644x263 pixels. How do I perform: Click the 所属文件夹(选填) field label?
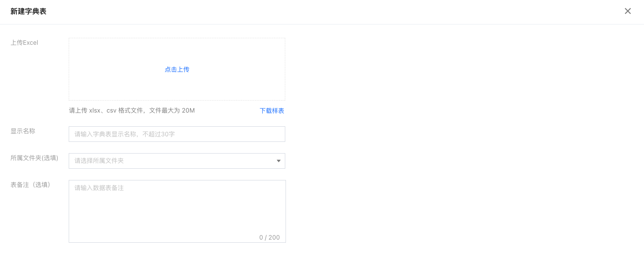coord(34,158)
